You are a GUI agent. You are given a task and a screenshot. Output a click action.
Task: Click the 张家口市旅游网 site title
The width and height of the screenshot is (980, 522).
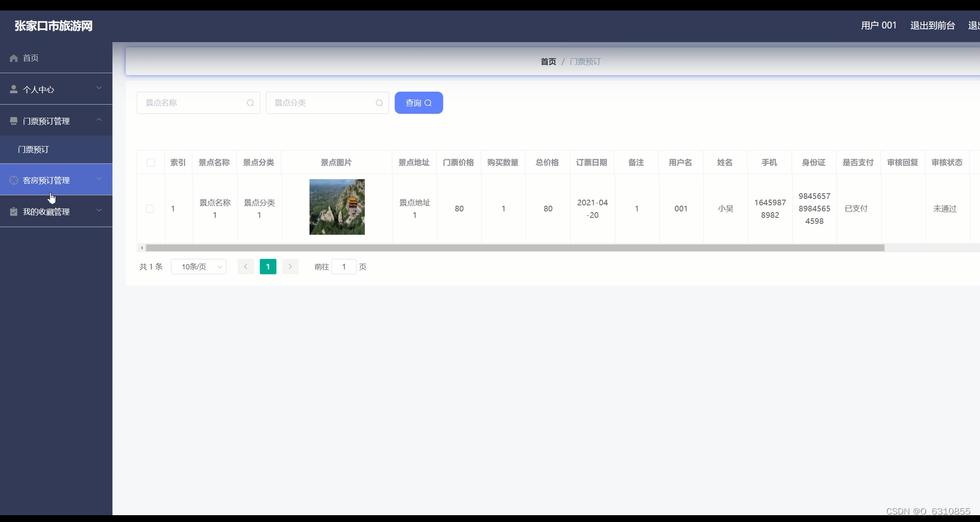coord(53,26)
